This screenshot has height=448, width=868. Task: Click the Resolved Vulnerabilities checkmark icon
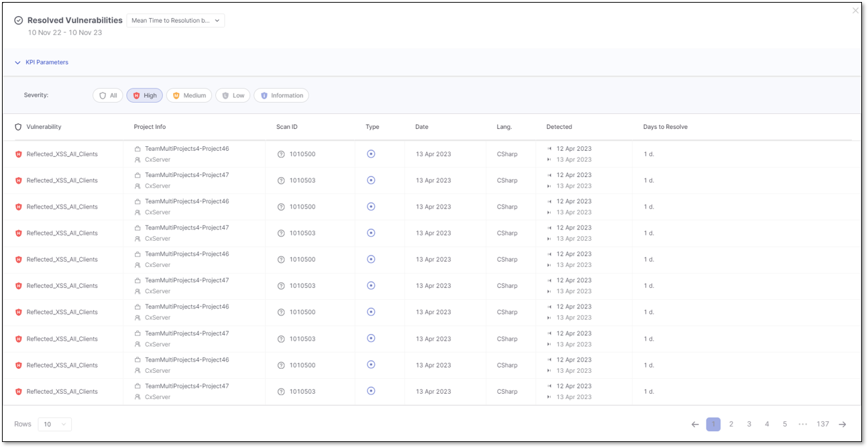coord(19,21)
